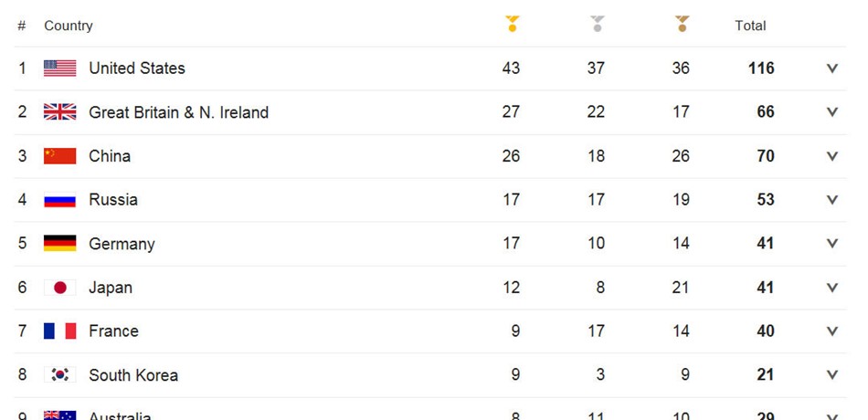The width and height of the screenshot is (868, 420).
Task: Click Russia's total medal count 53
Action: [x=766, y=200]
